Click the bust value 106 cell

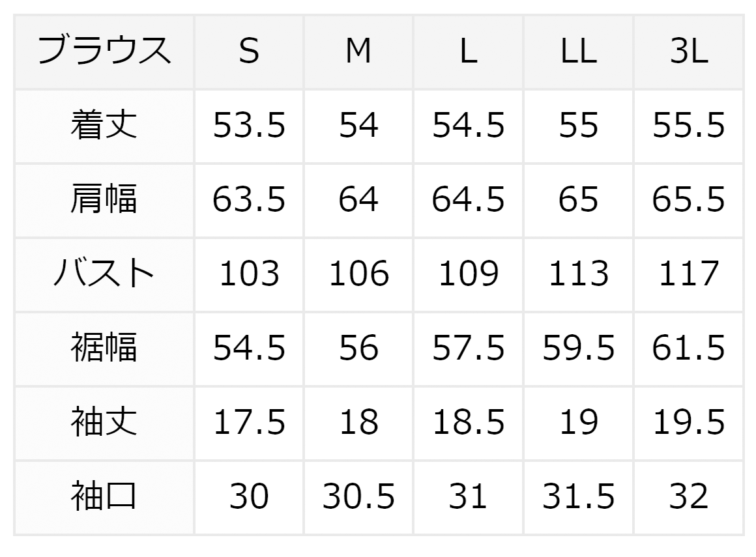click(x=358, y=275)
